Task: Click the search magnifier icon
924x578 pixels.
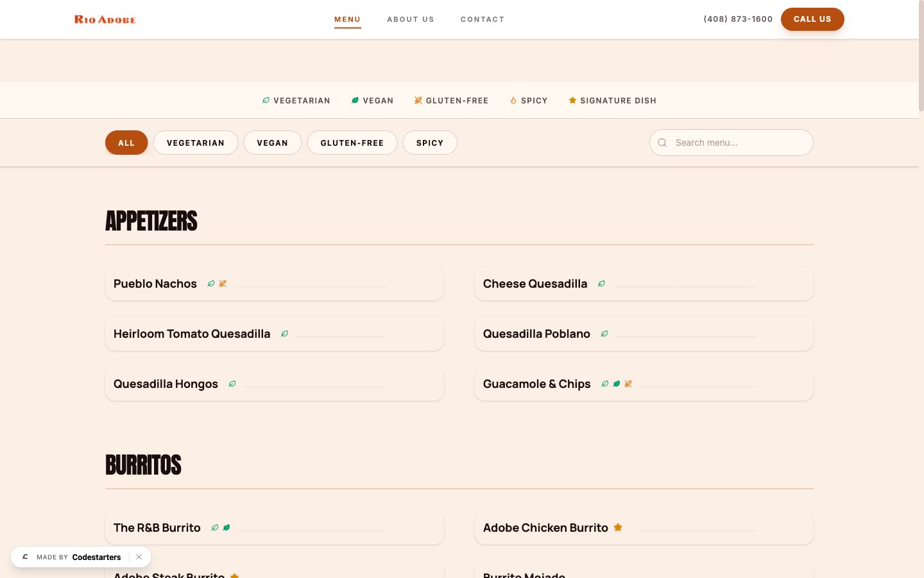Action: (662, 143)
